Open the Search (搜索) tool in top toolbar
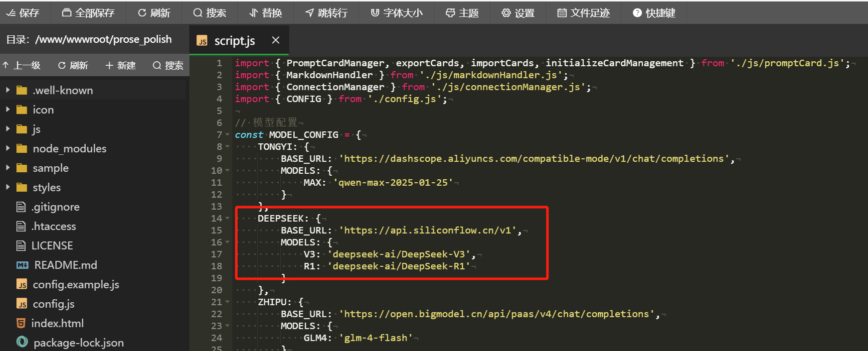 coord(209,13)
